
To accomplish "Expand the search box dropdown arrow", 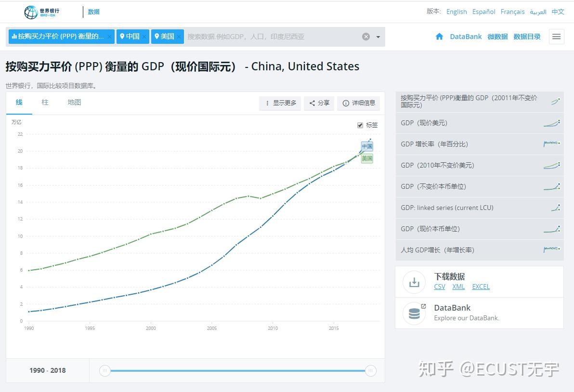I will click(378, 37).
